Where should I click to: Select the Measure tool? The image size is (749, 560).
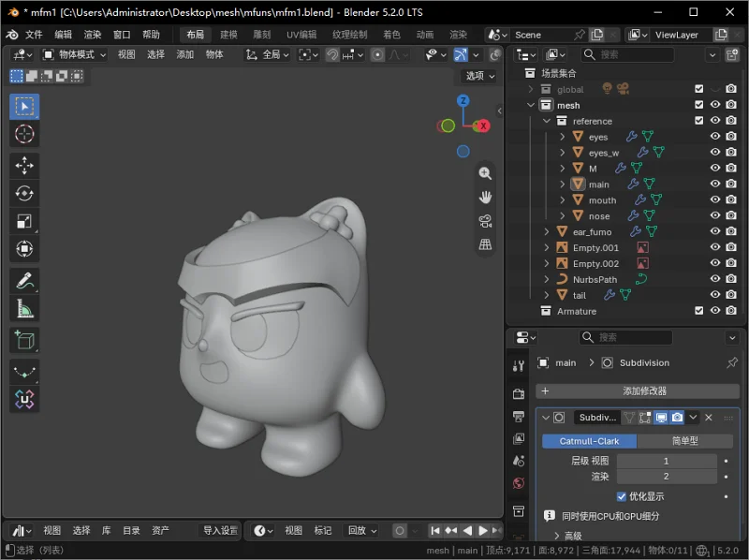24,308
